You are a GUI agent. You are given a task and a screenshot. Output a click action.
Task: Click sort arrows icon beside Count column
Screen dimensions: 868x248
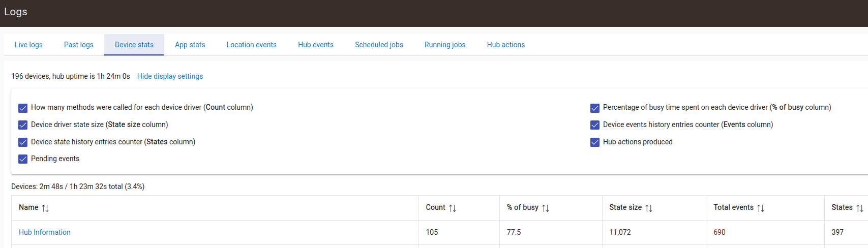click(x=453, y=208)
